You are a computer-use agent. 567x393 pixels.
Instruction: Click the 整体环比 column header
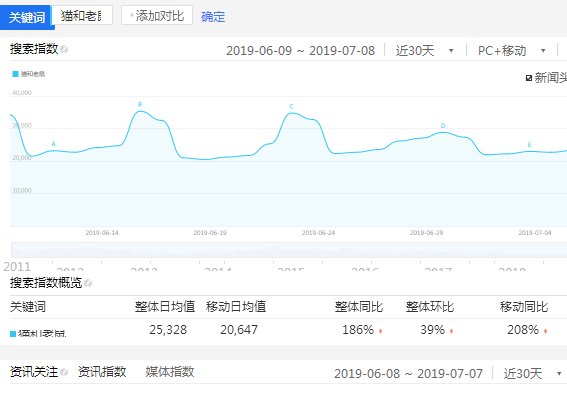(430, 307)
